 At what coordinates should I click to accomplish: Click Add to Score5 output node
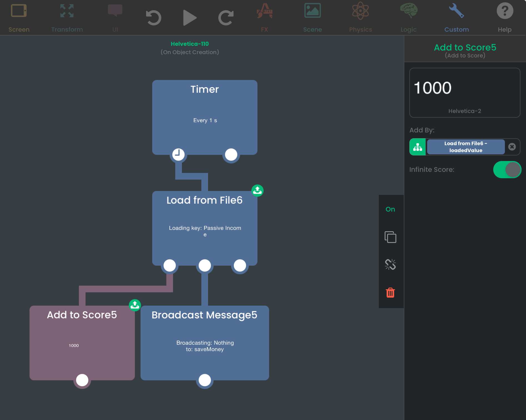(x=82, y=380)
